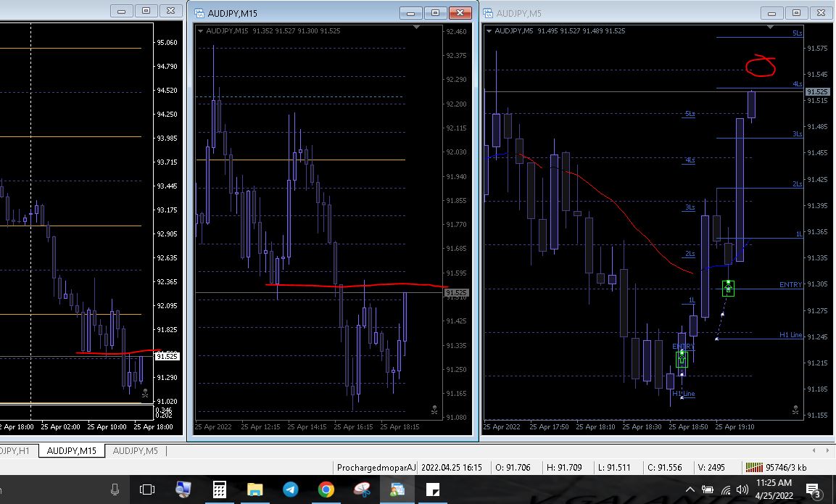The image size is (836, 504).
Task: Click the 91.525 price label on M15 scale
Action: (456, 292)
